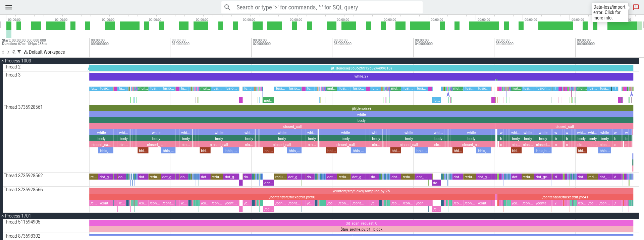Select the jit_denoise(3636265125824499813) slice
644x240 pixels.
(361, 68)
